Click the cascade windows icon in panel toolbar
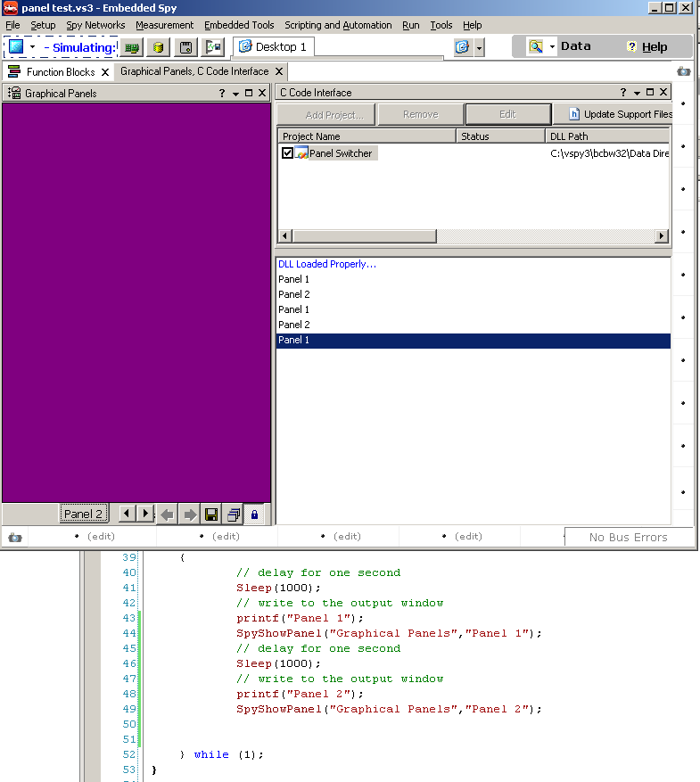The image size is (700, 782). click(233, 514)
